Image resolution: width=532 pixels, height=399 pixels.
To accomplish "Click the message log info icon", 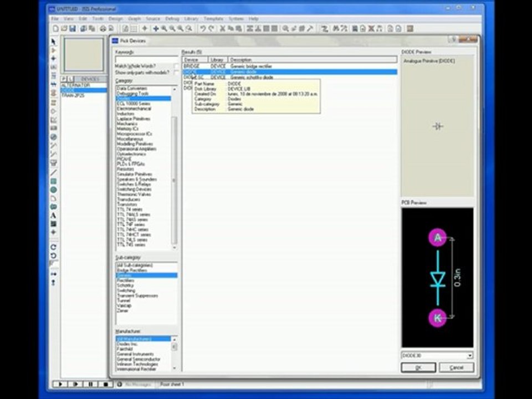I will [120, 384].
